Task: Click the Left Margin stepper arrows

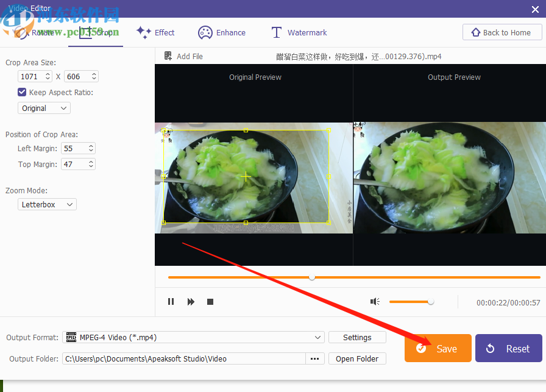Action: pos(91,148)
